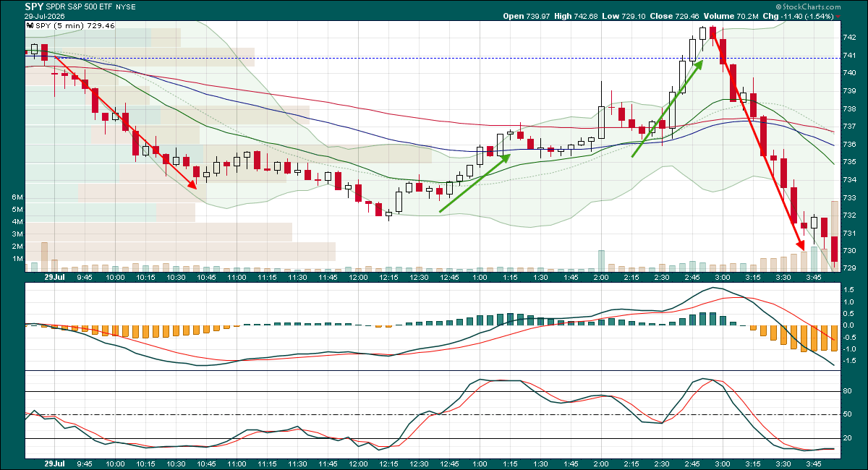Click the 6M volume scale label
This screenshot has width=868, height=470.
point(17,197)
